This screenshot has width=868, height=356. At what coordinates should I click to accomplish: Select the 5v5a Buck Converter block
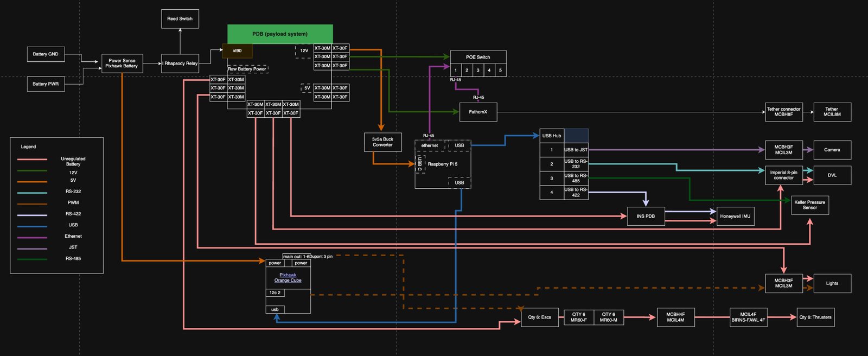point(382,142)
